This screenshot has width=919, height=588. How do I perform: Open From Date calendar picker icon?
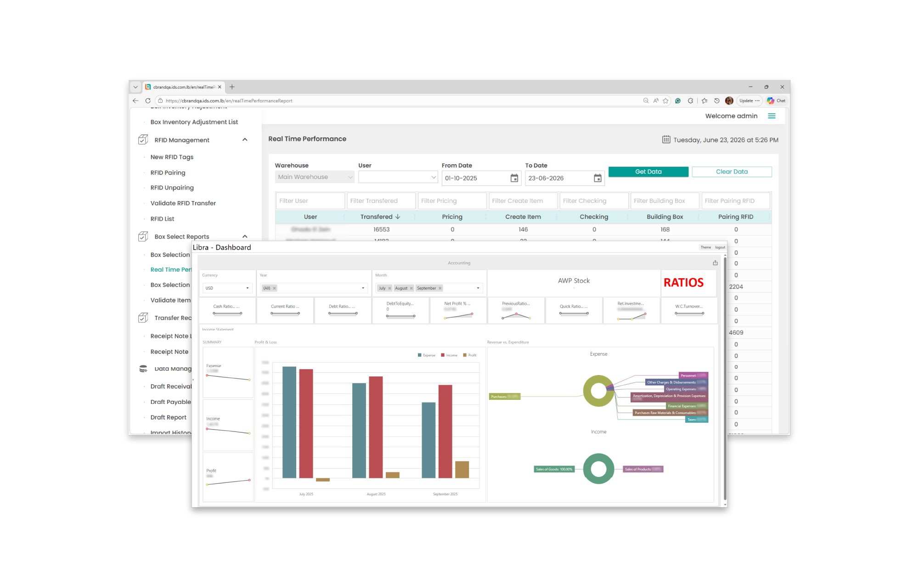pos(514,178)
